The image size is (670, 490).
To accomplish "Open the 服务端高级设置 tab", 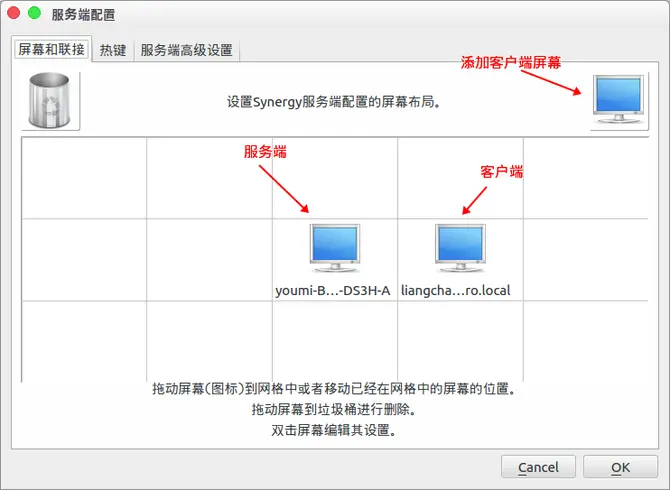I will [186, 50].
